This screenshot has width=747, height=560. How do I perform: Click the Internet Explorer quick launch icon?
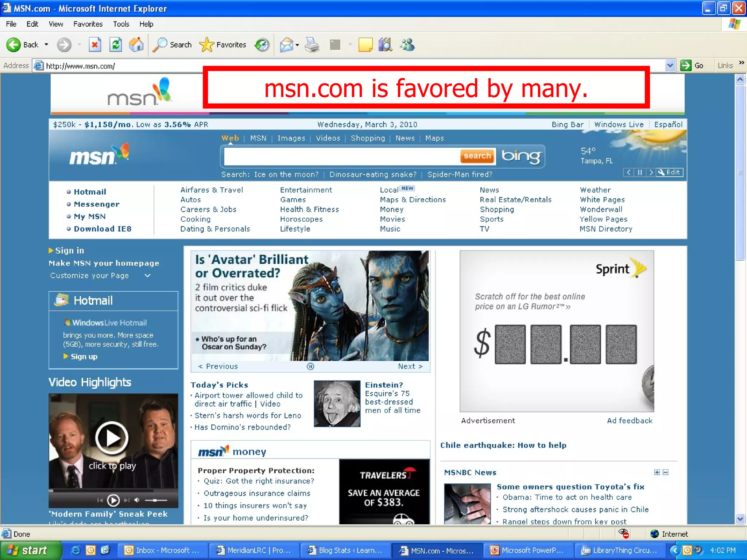[x=76, y=550]
